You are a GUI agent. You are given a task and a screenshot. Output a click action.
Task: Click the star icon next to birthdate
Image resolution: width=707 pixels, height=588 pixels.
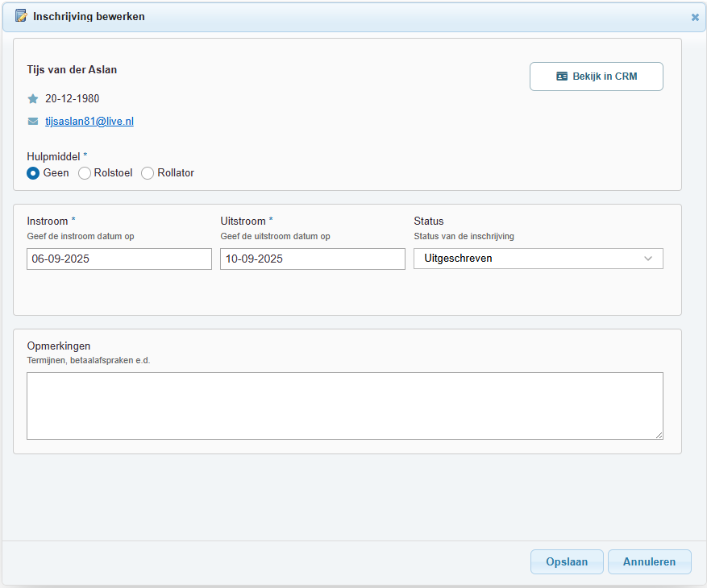point(33,99)
